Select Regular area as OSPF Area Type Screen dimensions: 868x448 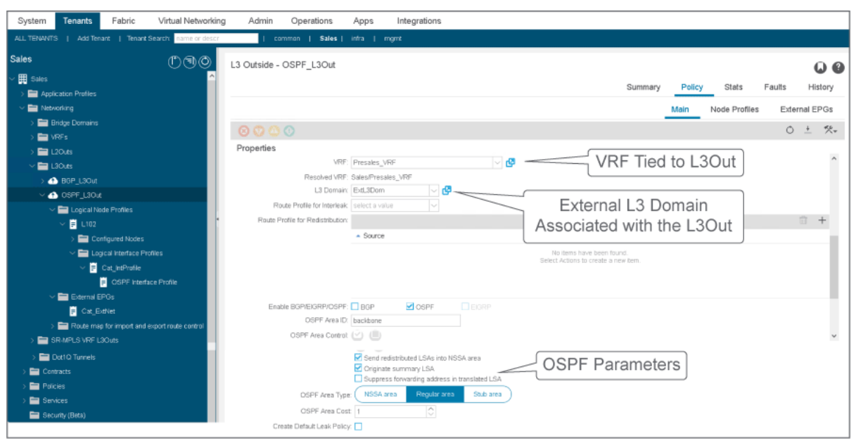(435, 395)
